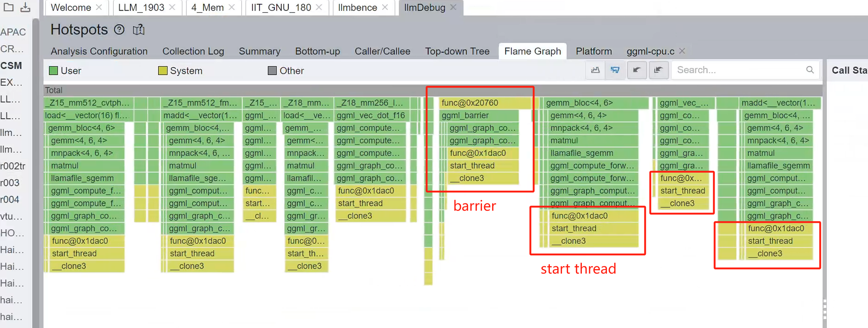Open the analysis guide map icon
Viewport: 868px width, 328px height.
tap(139, 30)
